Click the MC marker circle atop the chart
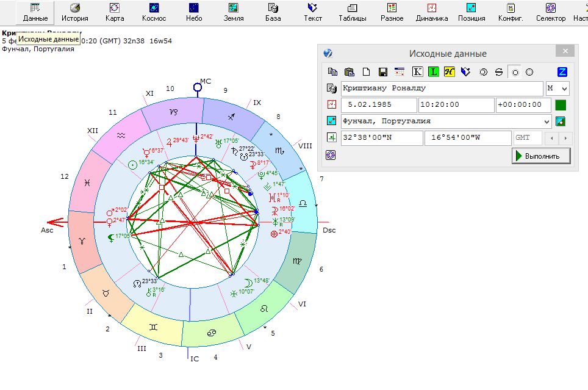Image resolution: width=588 pixels, height=390 pixels. (x=197, y=87)
